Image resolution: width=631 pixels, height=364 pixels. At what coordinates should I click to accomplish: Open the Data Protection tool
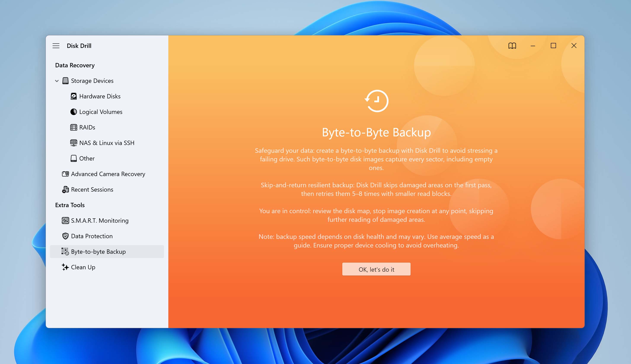point(92,236)
